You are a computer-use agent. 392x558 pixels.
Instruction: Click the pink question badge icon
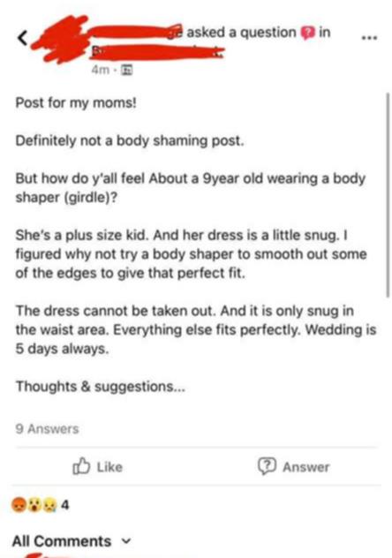(x=308, y=34)
